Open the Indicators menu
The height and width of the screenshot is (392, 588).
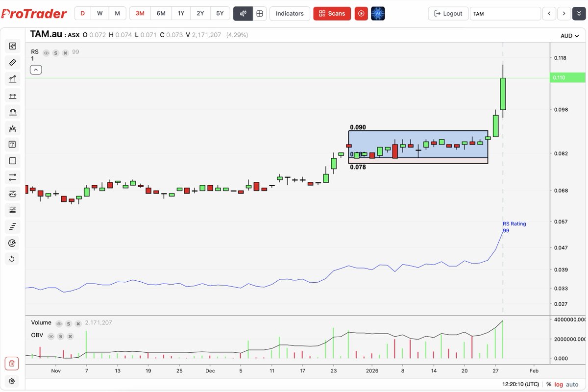pos(290,13)
